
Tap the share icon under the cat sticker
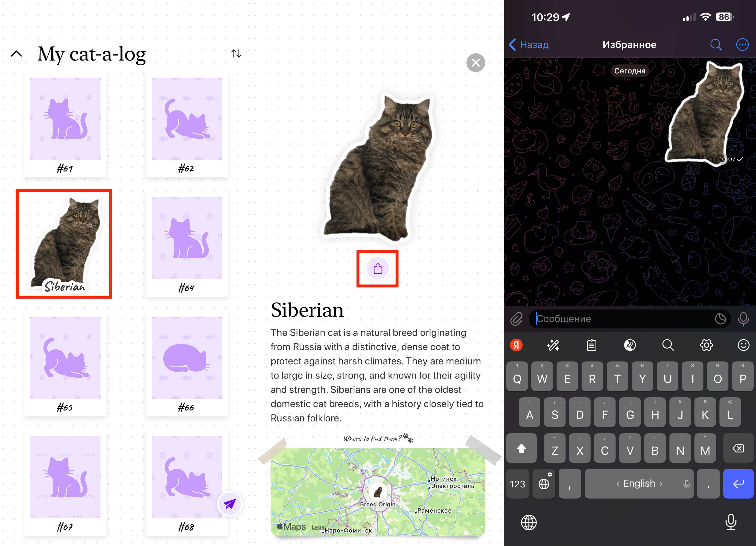377,269
